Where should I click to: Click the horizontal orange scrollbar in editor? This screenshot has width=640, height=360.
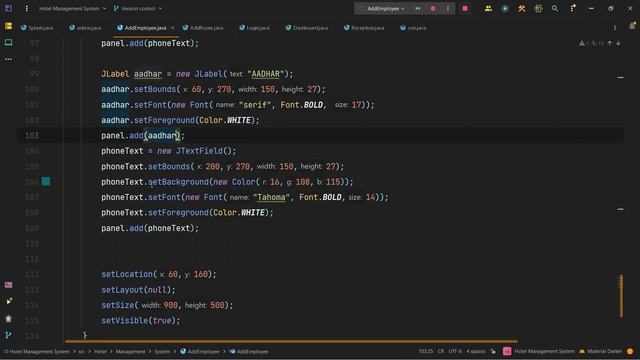291,341
